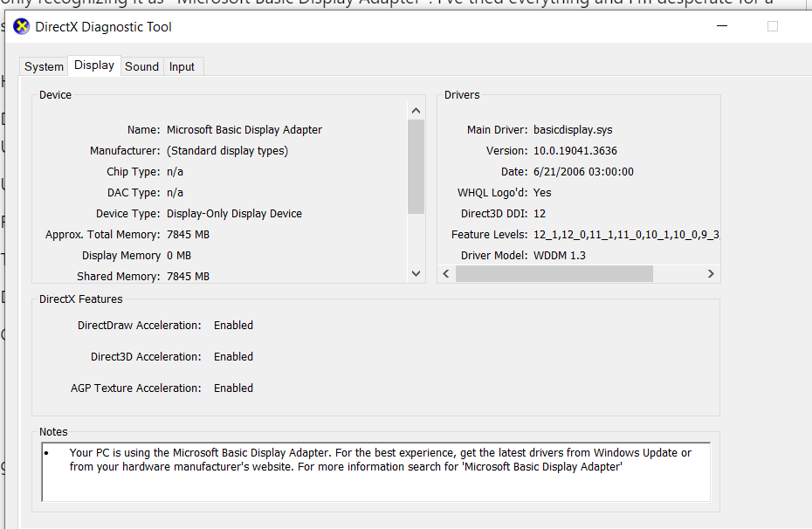Click Chip Type 'n/a' value
The height and width of the screenshot is (529, 812).
175,172
